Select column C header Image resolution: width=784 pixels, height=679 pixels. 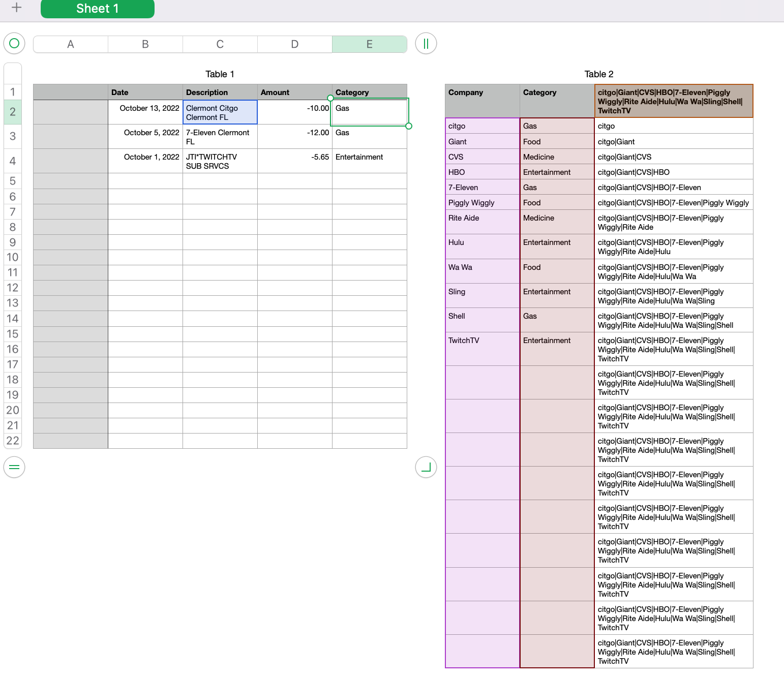220,44
